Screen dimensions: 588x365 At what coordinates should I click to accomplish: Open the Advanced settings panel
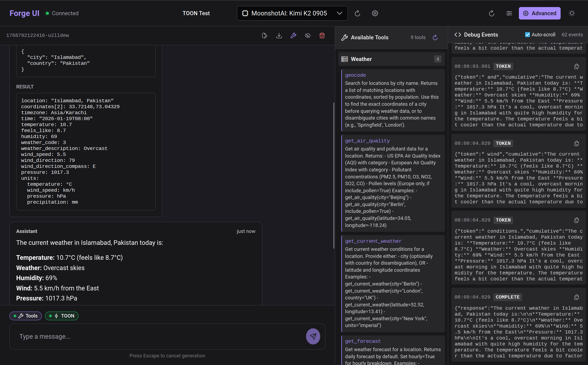tap(539, 13)
